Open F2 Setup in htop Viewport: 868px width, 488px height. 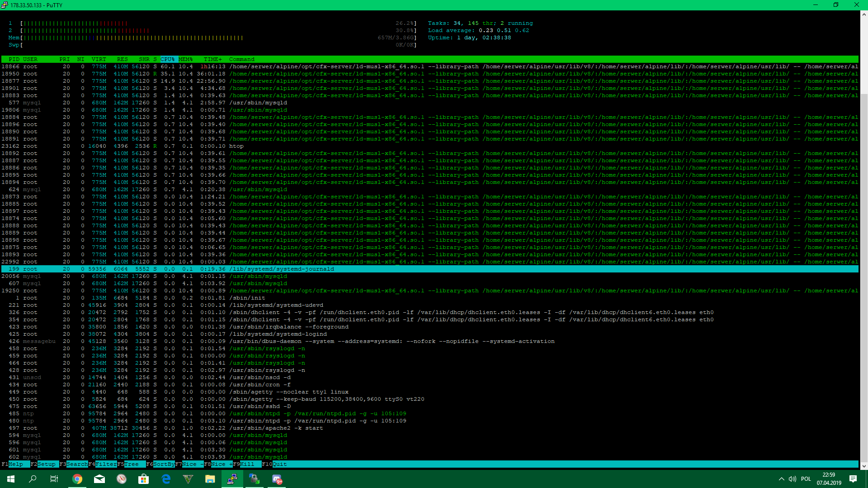tap(46, 464)
